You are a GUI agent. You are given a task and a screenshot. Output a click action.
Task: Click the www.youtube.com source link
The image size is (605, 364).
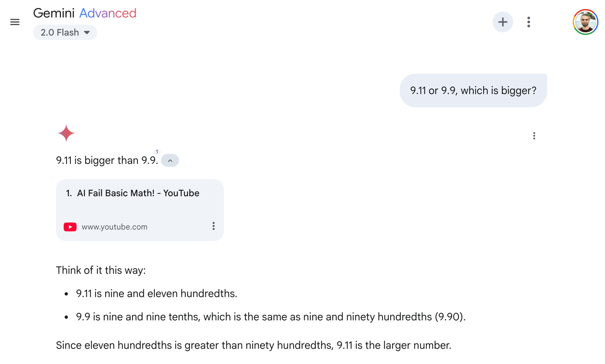coord(114,227)
